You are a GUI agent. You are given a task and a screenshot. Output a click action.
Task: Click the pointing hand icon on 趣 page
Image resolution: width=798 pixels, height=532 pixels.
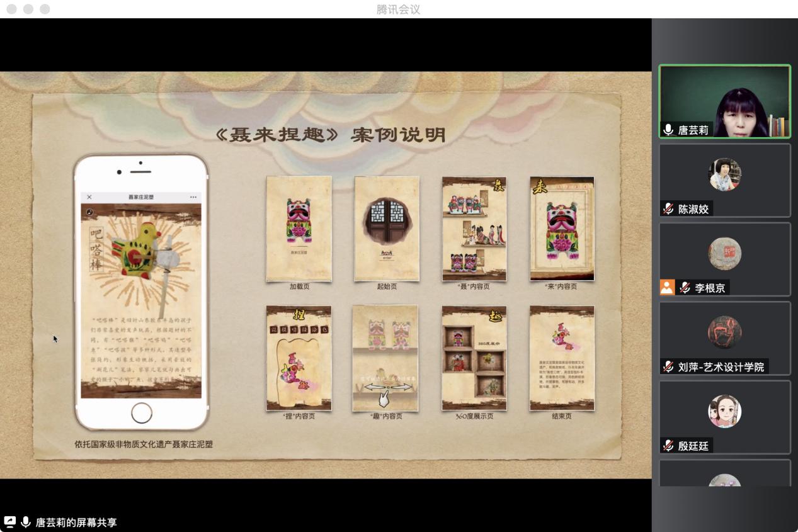pyautogui.click(x=382, y=398)
